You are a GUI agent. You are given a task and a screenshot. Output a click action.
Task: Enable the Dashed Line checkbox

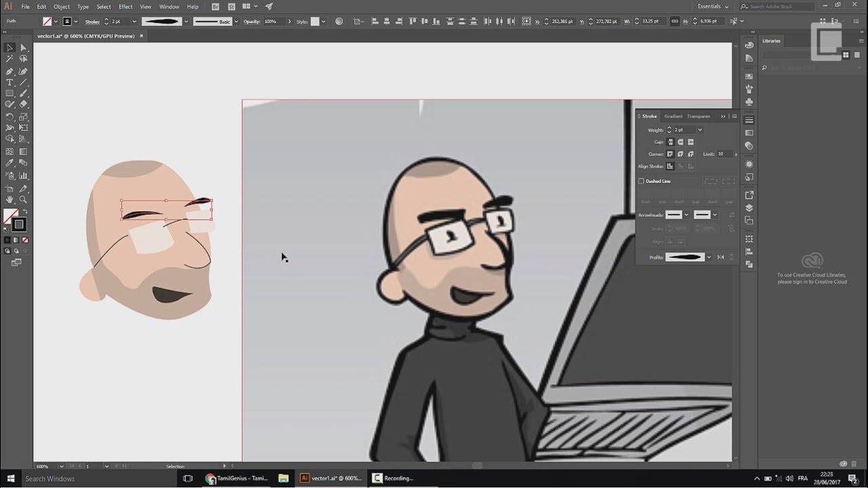(x=641, y=181)
